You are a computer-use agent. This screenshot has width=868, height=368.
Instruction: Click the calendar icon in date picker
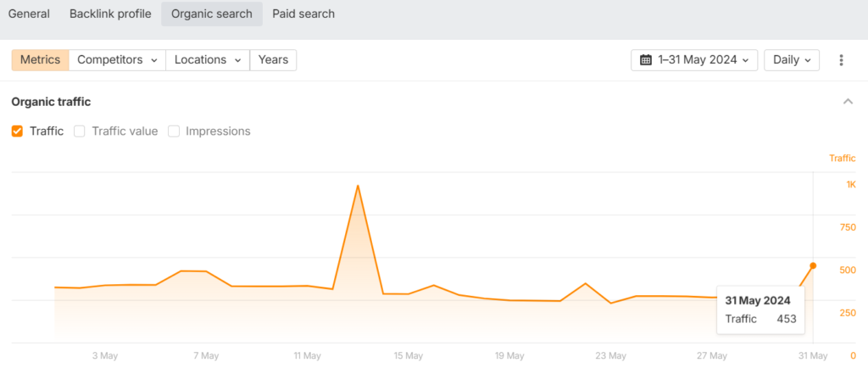646,60
